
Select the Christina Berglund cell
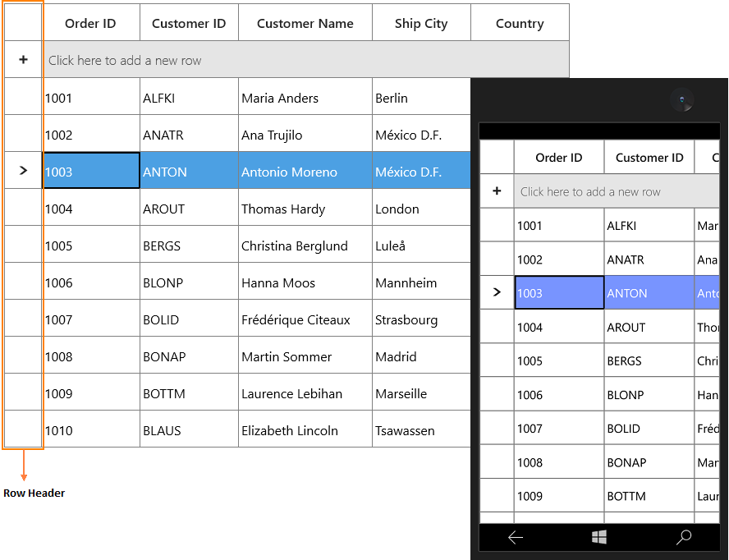click(305, 244)
